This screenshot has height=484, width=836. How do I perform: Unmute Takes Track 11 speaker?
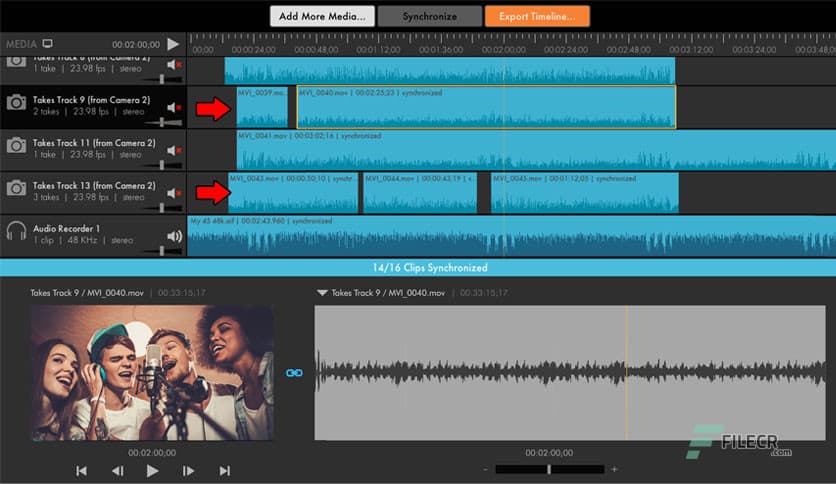174,150
